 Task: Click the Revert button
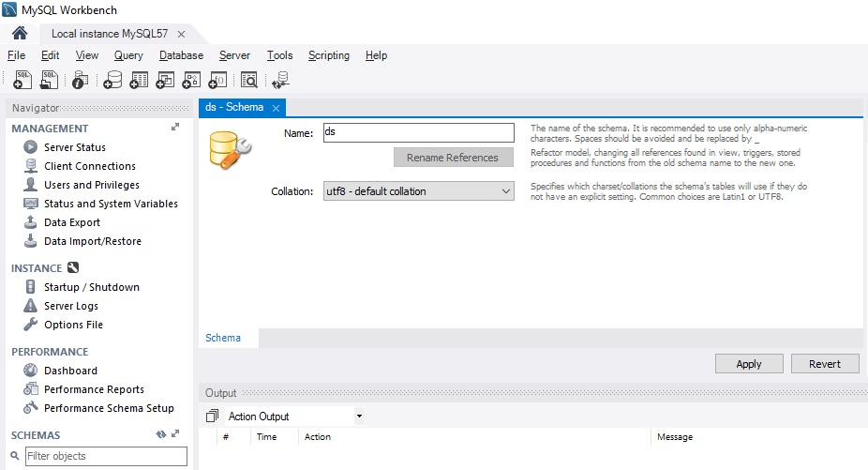pos(825,364)
